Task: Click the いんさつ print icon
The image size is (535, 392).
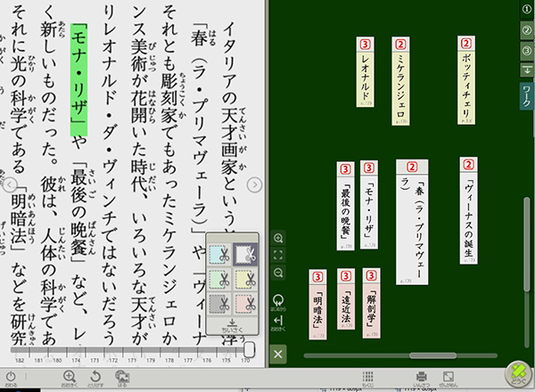Action: click(x=422, y=379)
